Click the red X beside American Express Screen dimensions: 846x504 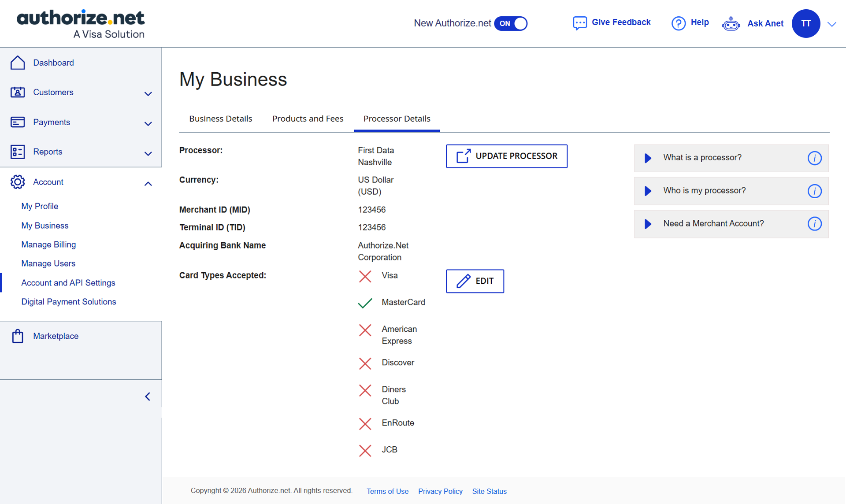[365, 330]
